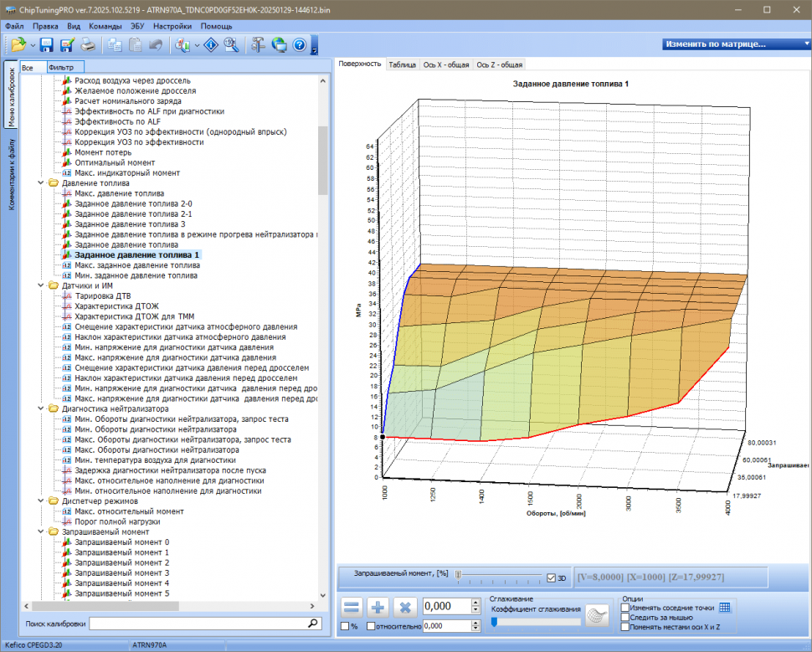Apply smoothing with the surface mesh icon
812x652 pixels.
[597, 615]
